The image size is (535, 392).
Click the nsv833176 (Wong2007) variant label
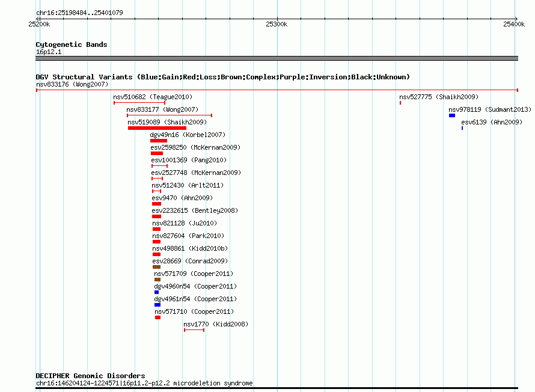coord(72,84)
